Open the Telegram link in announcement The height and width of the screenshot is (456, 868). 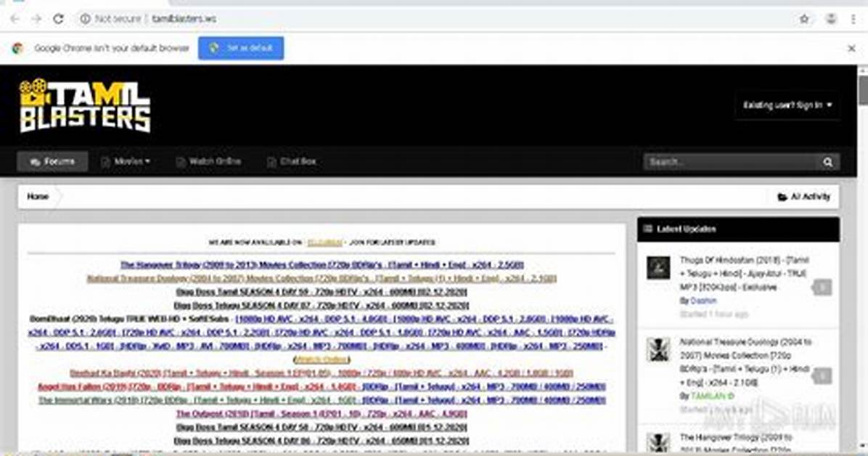coord(325,242)
